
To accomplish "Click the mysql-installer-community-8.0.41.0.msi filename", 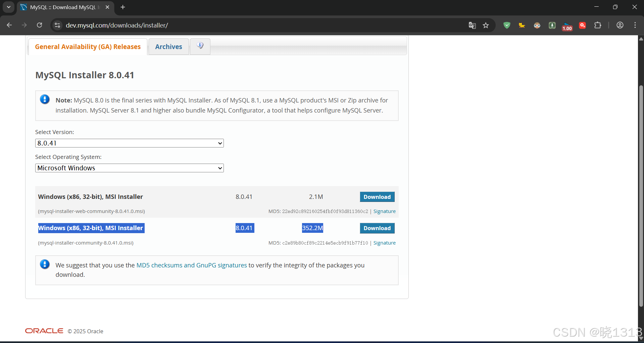I will (86, 243).
